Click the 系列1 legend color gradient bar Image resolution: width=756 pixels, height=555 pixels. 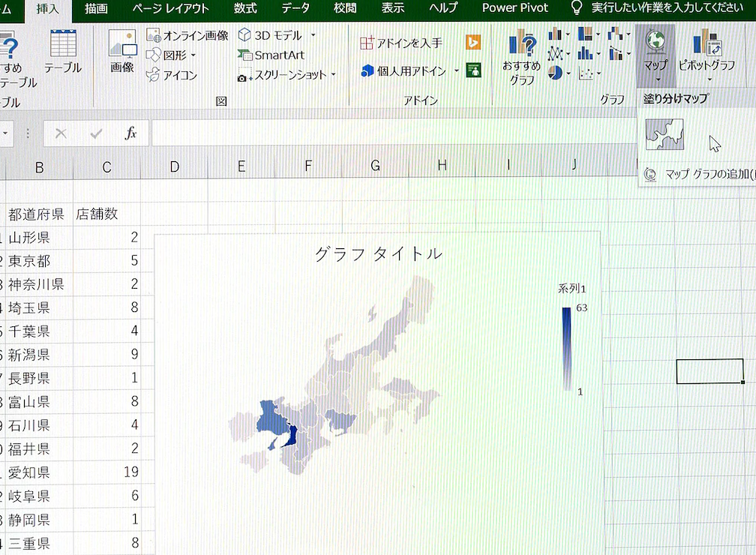point(567,349)
